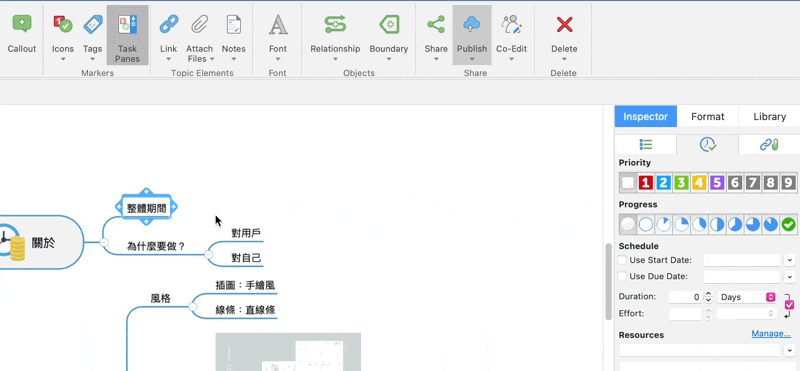Set progress to half done
This screenshot has width=800, height=371.
[717, 224]
